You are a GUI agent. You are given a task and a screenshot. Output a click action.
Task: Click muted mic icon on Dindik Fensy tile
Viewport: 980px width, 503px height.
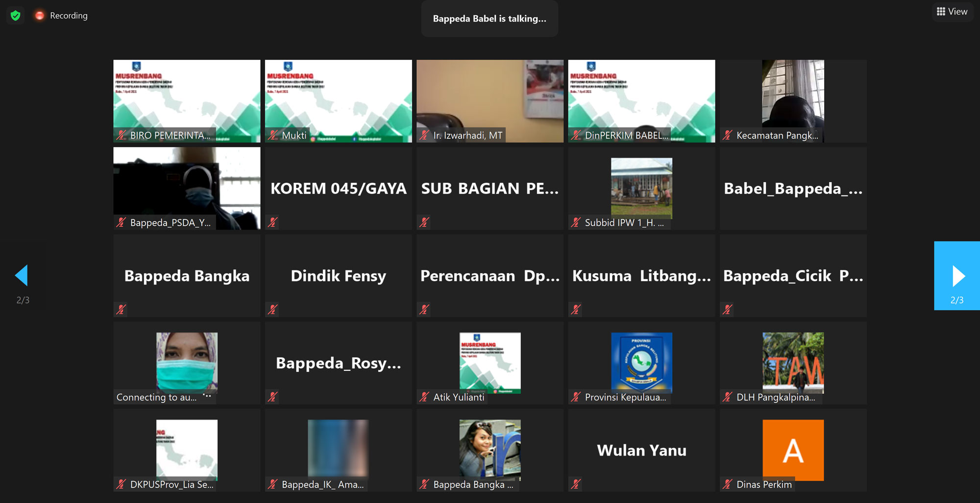tap(273, 310)
